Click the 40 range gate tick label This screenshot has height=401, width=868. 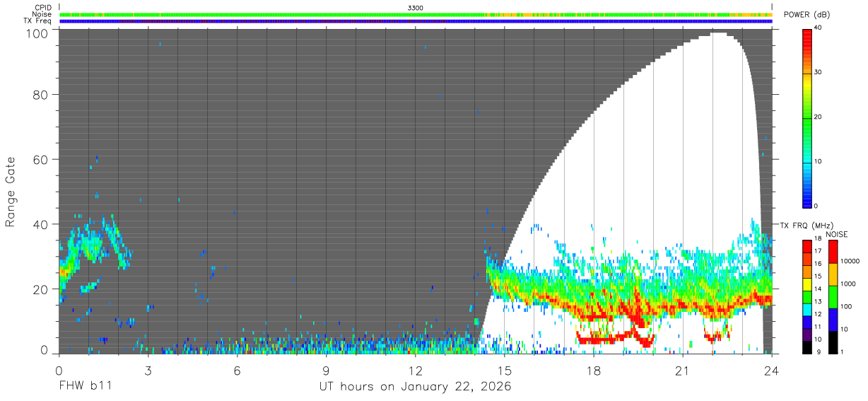click(42, 224)
